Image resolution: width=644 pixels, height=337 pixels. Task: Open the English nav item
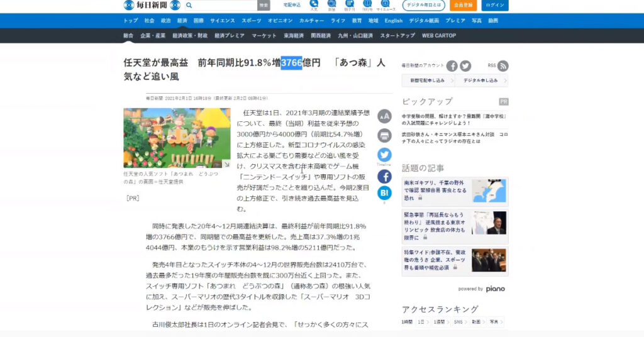(394, 21)
